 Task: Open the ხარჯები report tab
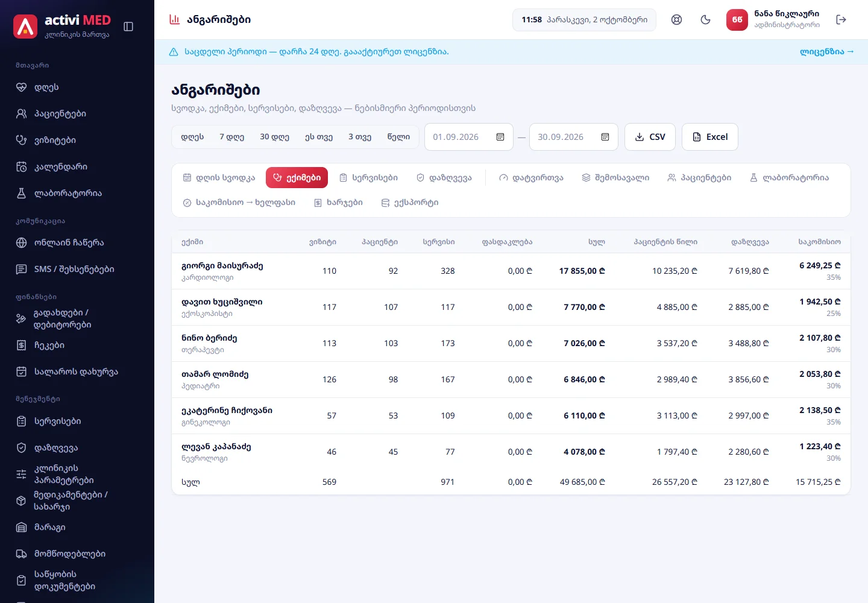click(x=338, y=203)
